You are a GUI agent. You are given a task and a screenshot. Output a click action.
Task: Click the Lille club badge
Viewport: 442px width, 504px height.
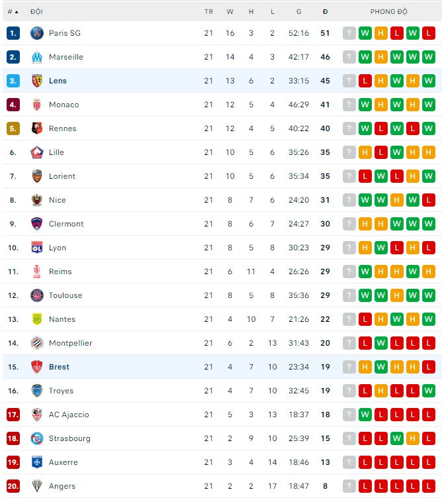coord(37,152)
